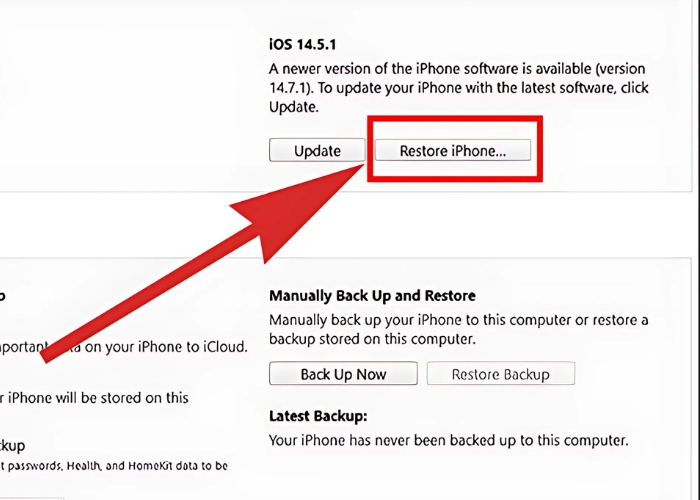Select the never been backed up status text

[449, 440]
